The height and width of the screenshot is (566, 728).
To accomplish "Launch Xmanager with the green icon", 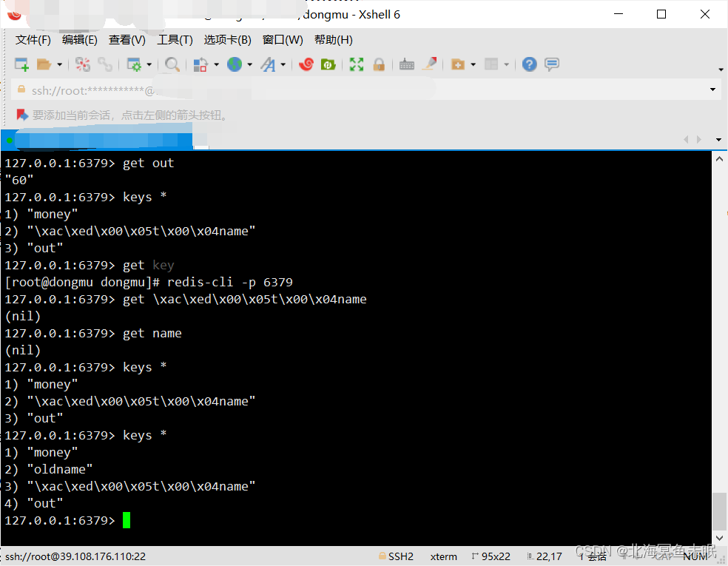I will [x=328, y=64].
